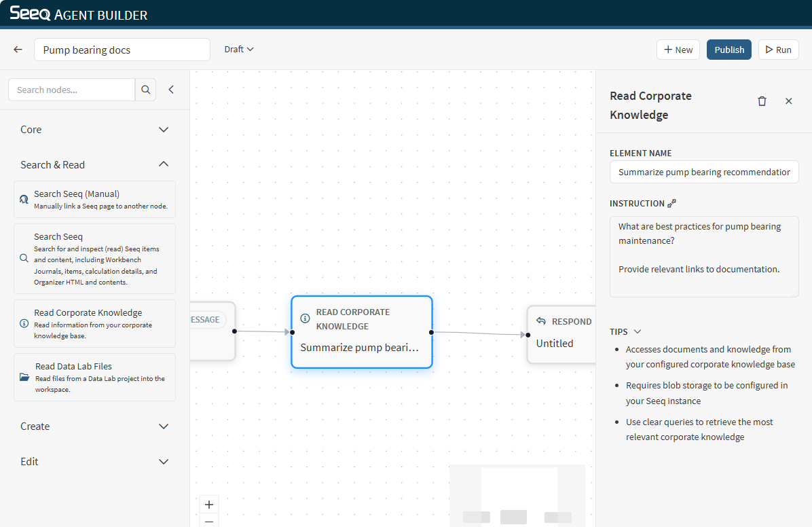Zoom in on canvas with plus

click(209, 505)
